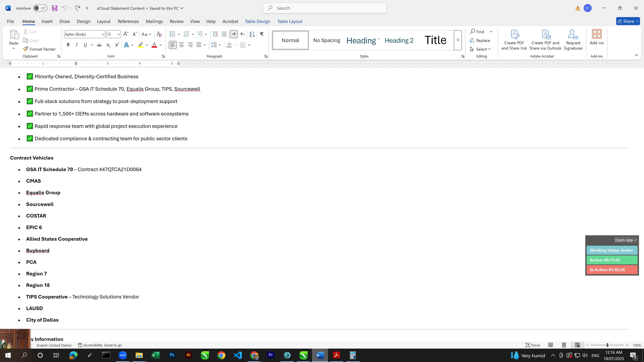Sort the selected text A to Z
This screenshot has width=644, height=362.
[x=252, y=34]
